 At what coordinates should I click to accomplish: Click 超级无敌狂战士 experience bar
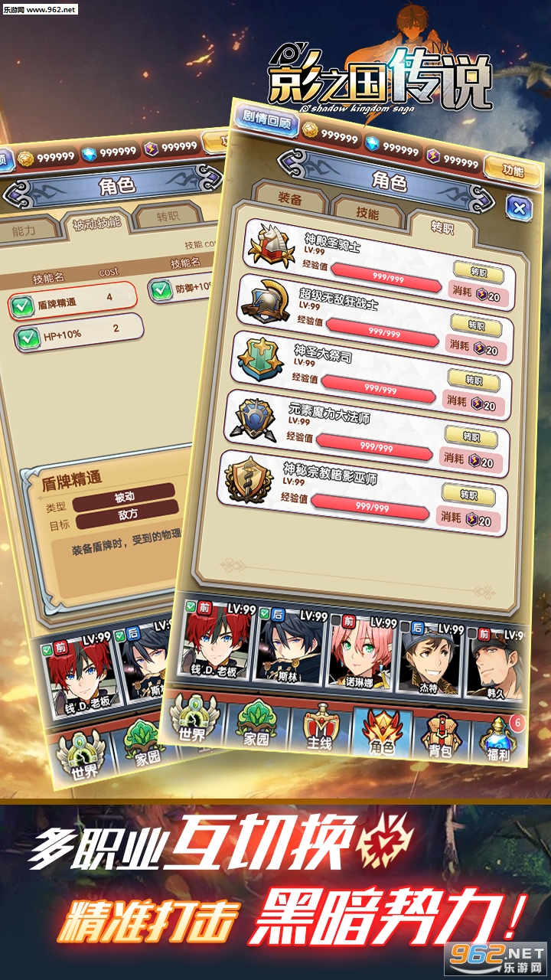coord(386,332)
